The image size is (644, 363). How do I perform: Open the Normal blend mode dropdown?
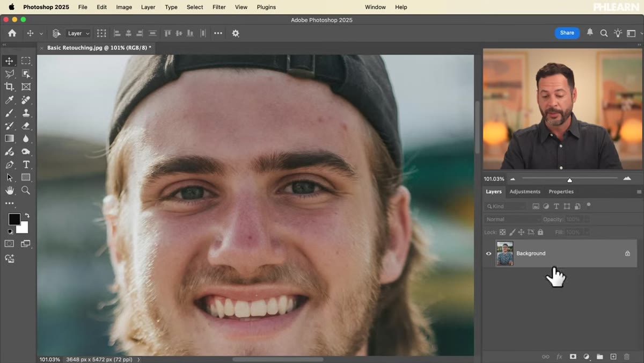513,219
